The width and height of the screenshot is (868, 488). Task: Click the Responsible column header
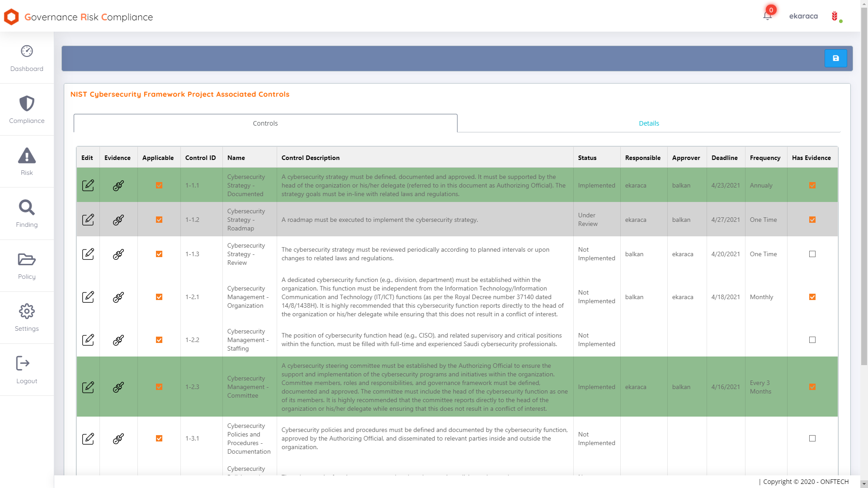point(643,158)
